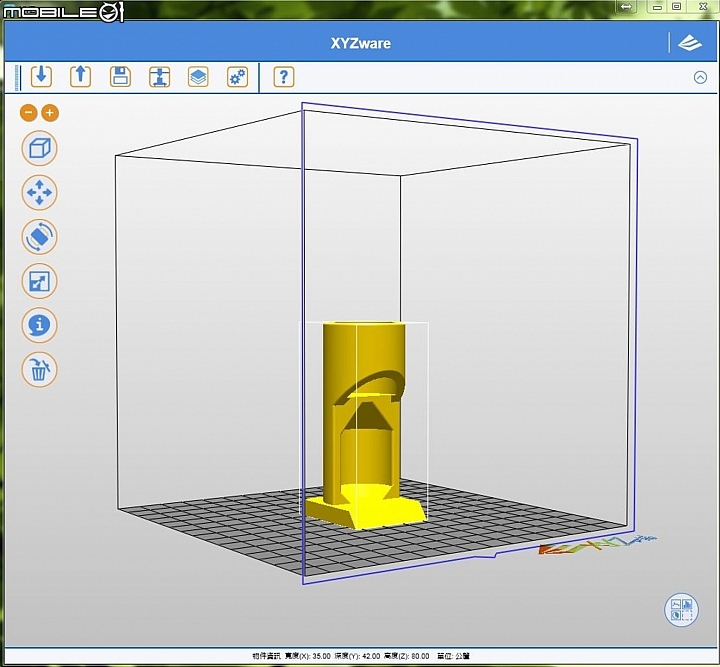Select the yellow 3D model
Viewport: 720px width, 667px height.
point(364,425)
